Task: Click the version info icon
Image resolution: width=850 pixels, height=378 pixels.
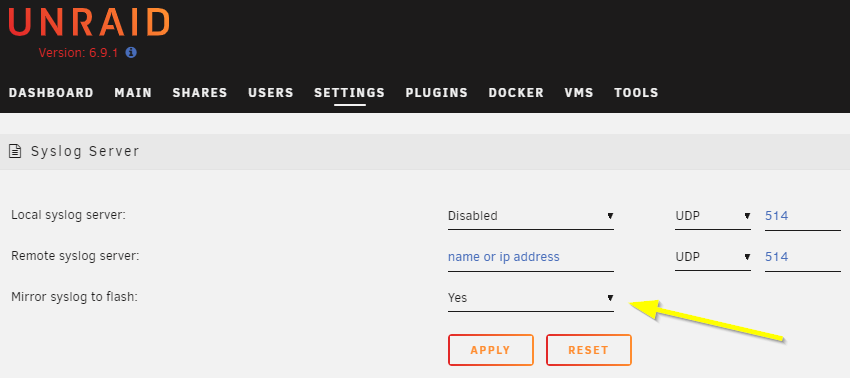Action: [131, 53]
